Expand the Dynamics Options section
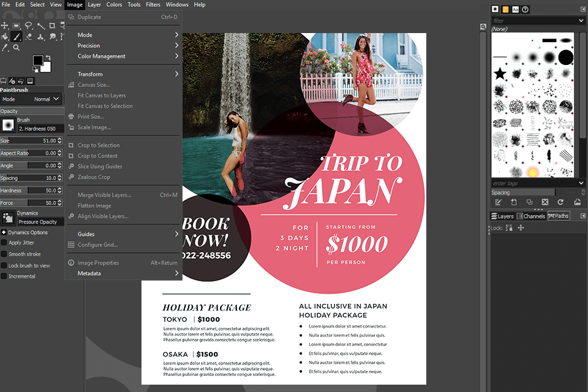 point(4,233)
